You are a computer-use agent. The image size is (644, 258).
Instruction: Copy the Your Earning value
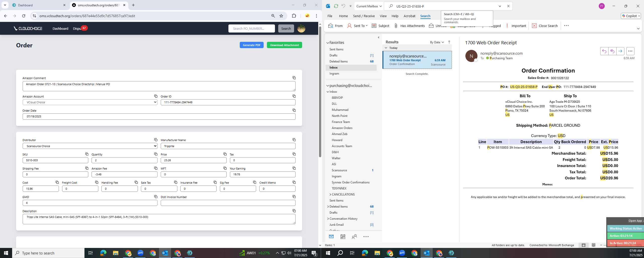click(x=294, y=168)
